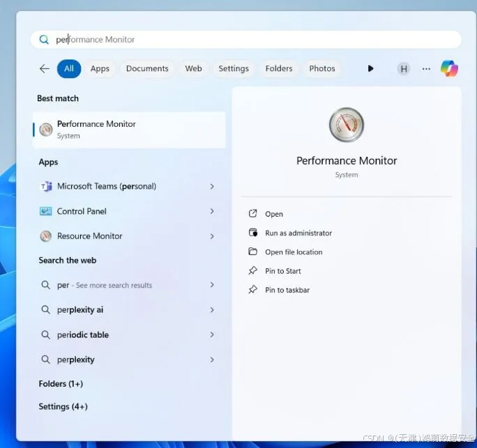Choose Open file location
Screen dimensions: 477x448
pos(294,252)
